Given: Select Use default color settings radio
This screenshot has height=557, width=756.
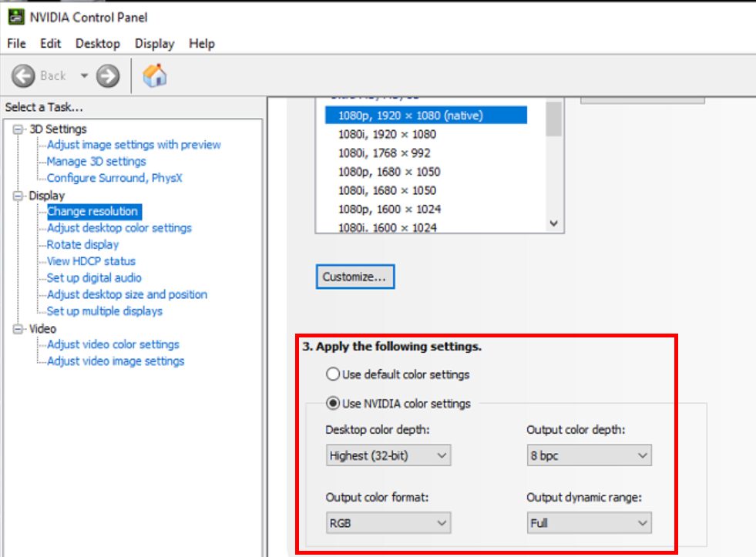Looking at the screenshot, I should tap(333, 374).
